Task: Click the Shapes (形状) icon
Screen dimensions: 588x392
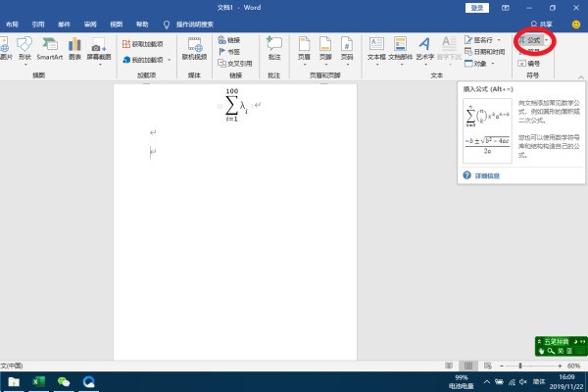Action: click(x=24, y=48)
